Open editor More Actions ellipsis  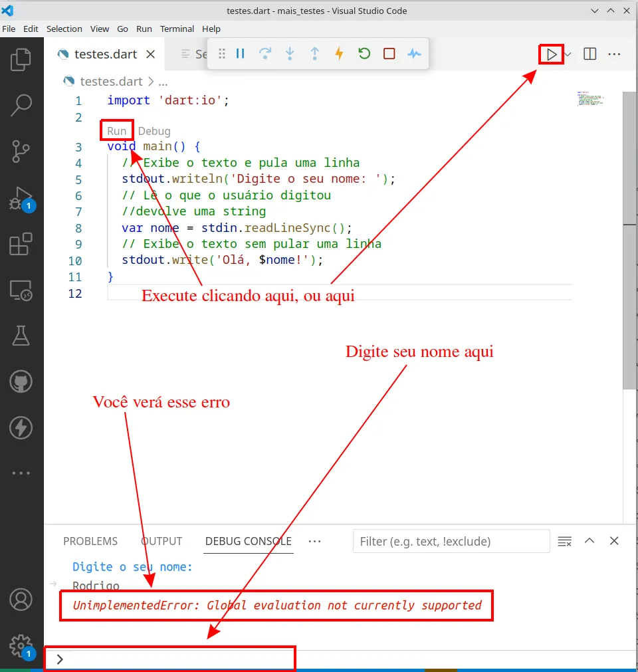click(x=614, y=54)
